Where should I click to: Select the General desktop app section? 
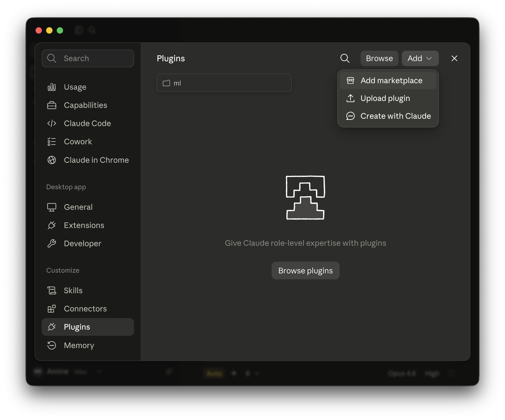88,207
